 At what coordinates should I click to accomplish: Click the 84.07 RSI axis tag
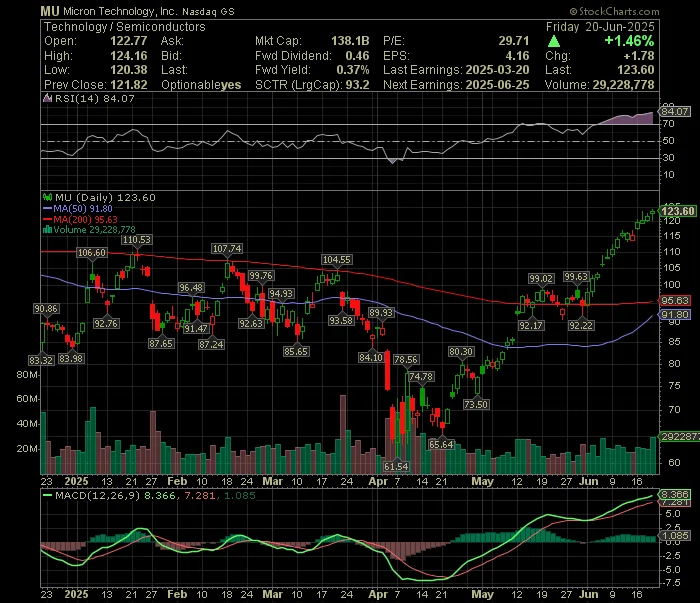click(x=675, y=111)
